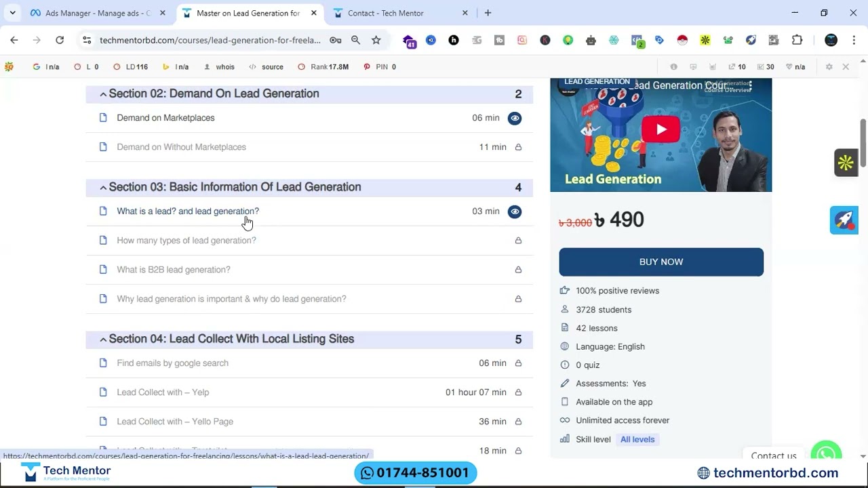Screen dimensions: 868x488
Task: Click lock icon for What is B2B lesson
Action: coord(518,270)
